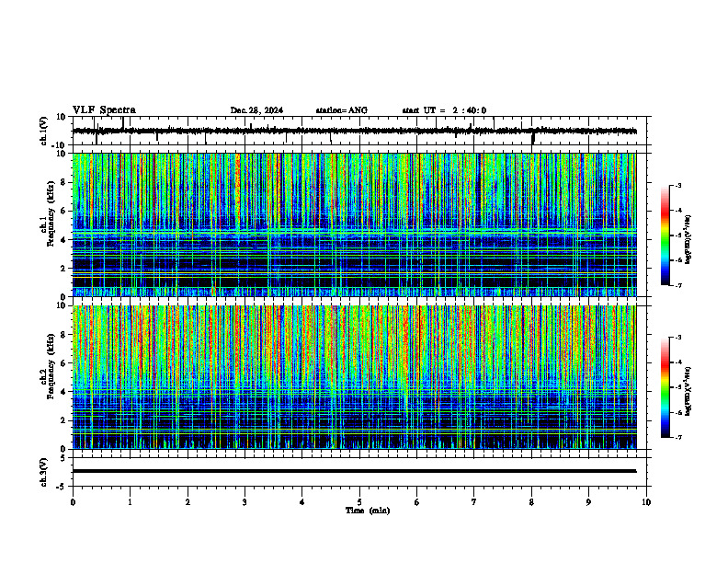Select the "start UT = 2:40:0" text
The width and height of the screenshot is (728, 563).
pyautogui.click(x=444, y=110)
